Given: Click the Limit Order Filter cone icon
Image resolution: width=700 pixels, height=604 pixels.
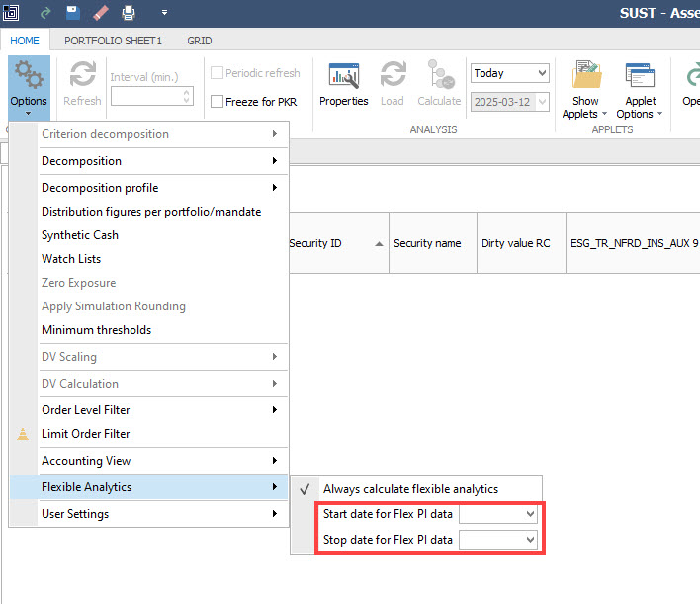Looking at the screenshot, I should [23, 434].
